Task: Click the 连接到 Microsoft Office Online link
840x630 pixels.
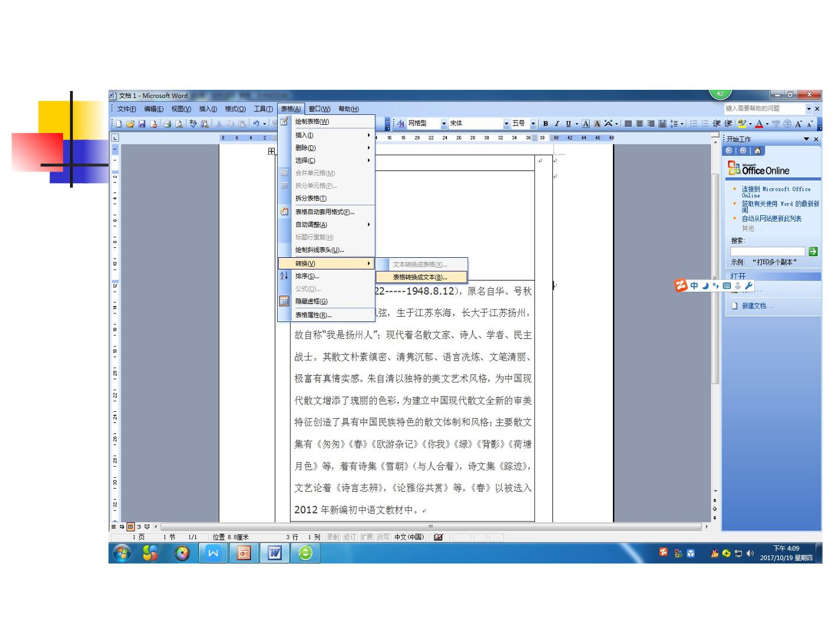Action: pos(776,192)
